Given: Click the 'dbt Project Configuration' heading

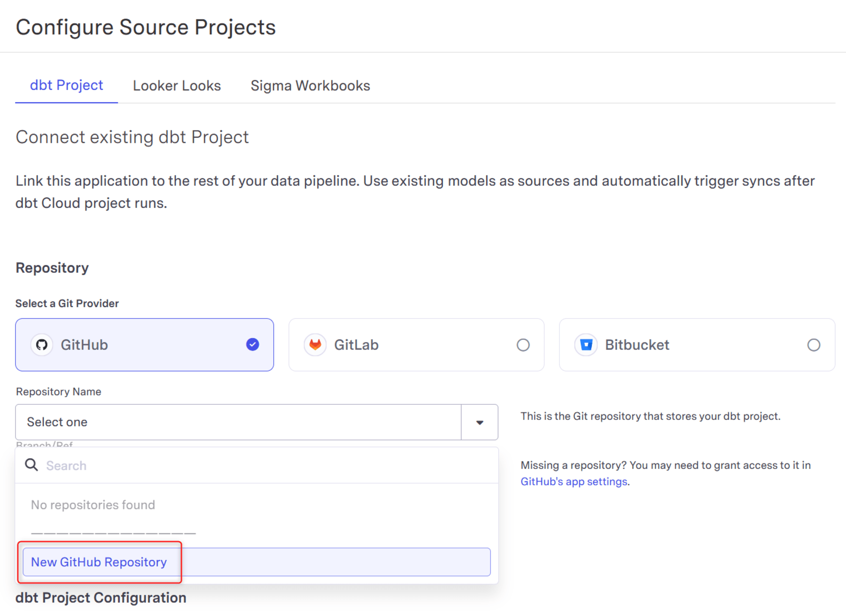Looking at the screenshot, I should (x=101, y=598).
